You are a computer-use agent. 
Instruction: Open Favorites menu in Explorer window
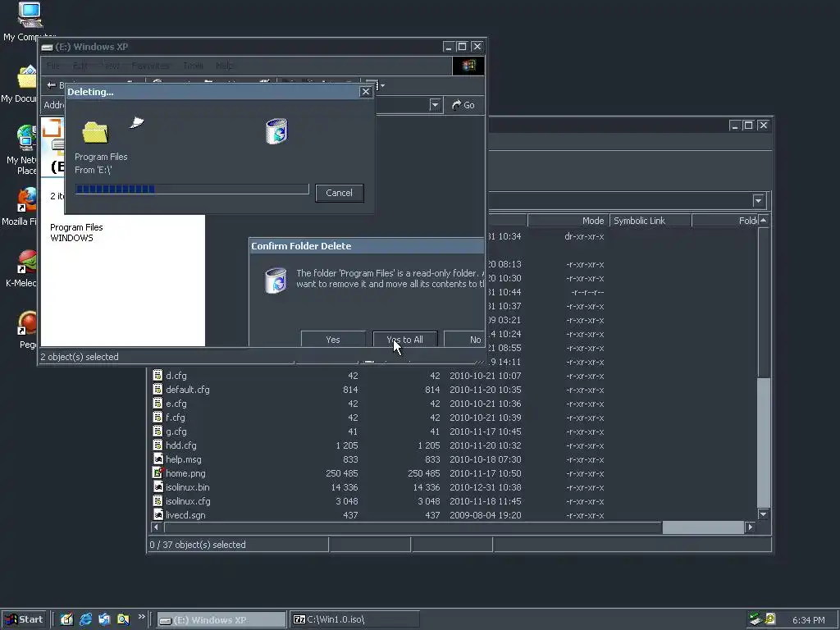[150, 66]
